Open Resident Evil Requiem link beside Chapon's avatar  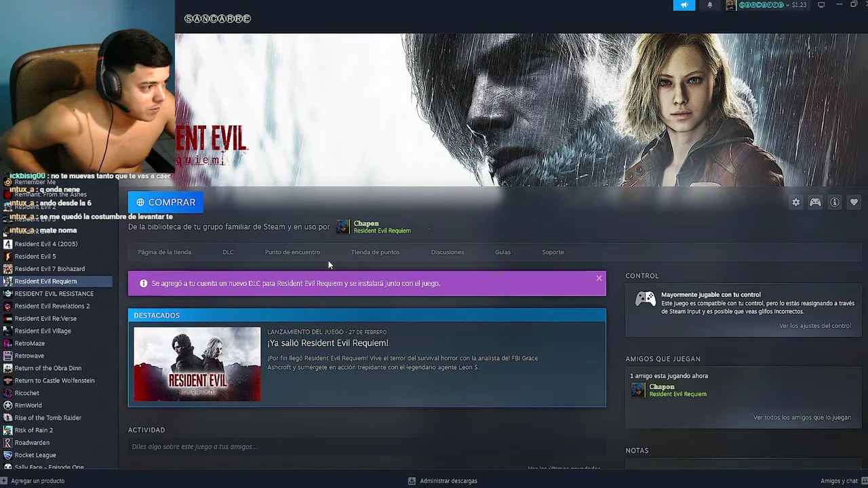pos(382,231)
